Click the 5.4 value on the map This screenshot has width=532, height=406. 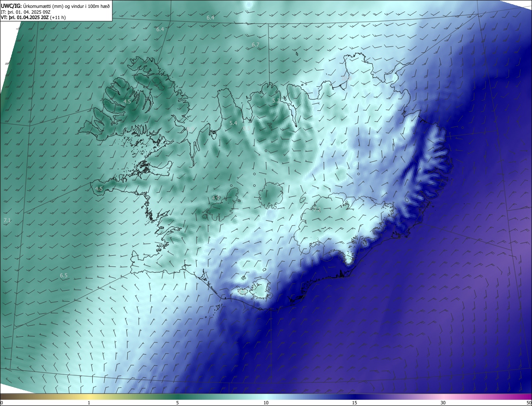point(233,123)
